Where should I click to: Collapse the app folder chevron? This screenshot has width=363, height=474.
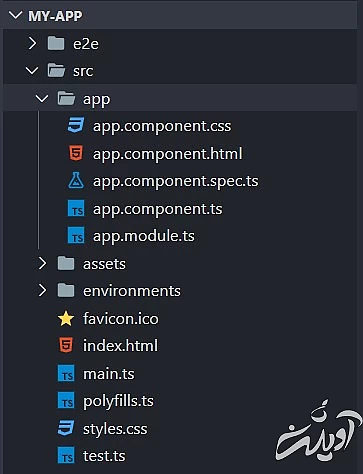pyautogui.click(x=42, y=98)
